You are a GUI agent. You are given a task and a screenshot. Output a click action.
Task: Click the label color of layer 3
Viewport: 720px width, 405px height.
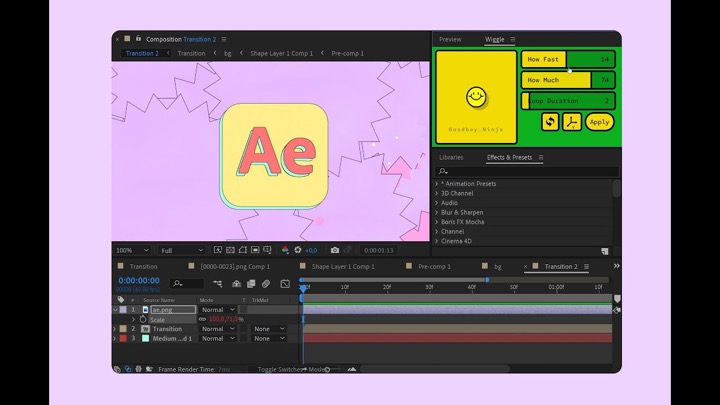(x=123, y=338)
